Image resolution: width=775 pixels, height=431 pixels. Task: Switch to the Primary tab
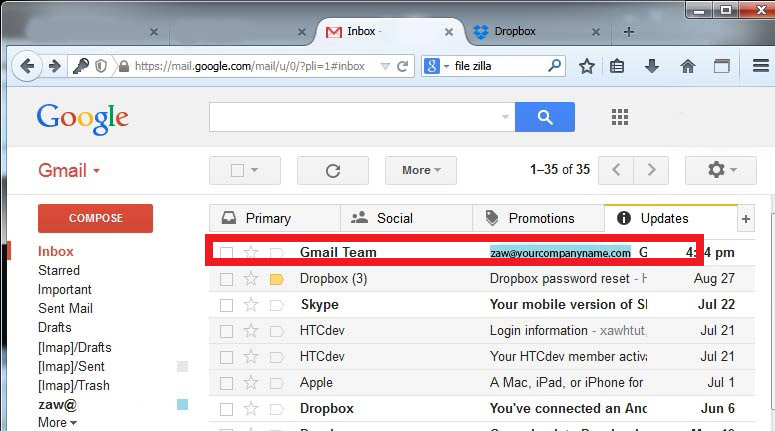coord(275,218)
